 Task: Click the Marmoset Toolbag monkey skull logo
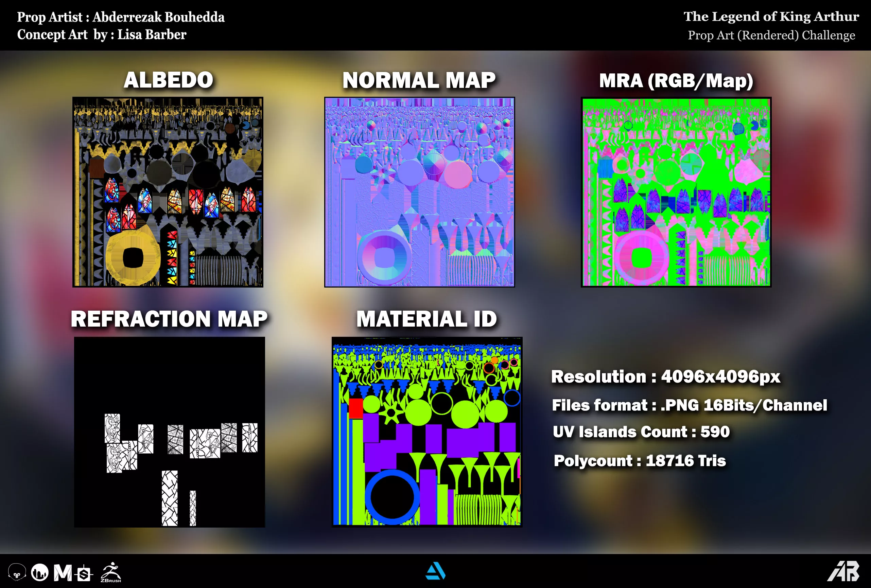(17, 572)
